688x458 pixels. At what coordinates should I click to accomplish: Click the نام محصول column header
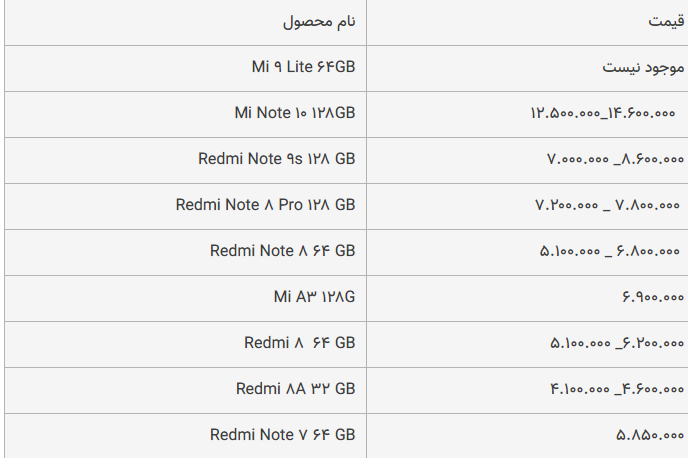click(319, 21)
